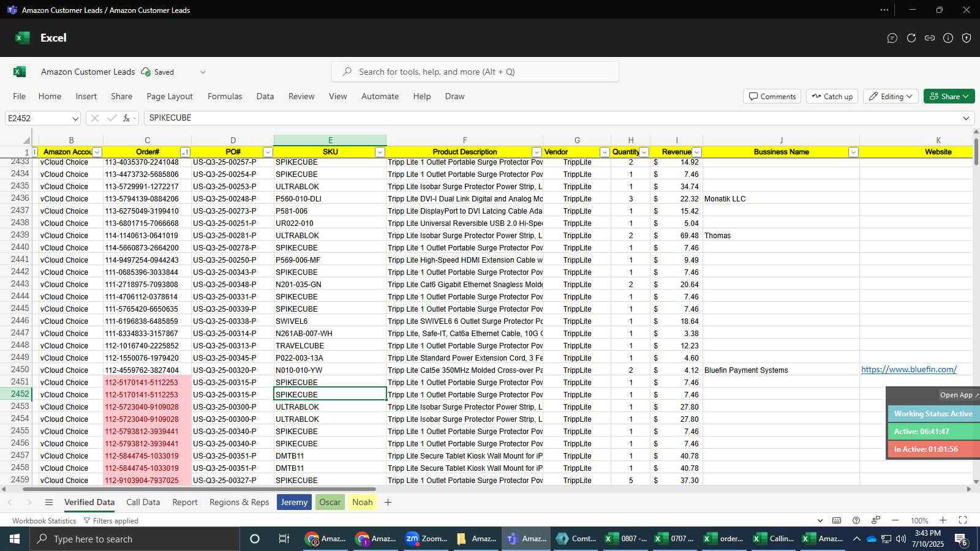
Task: Click the Catch up button
Action: pos(832,97)
